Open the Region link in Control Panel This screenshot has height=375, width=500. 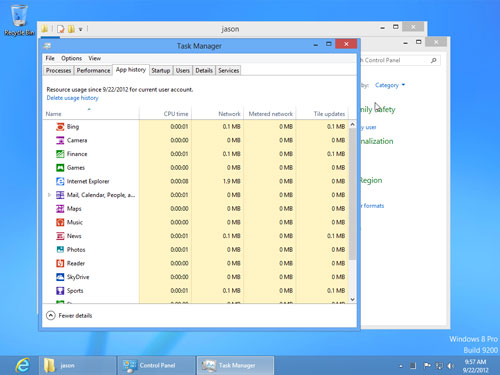(x=371, y=180)
